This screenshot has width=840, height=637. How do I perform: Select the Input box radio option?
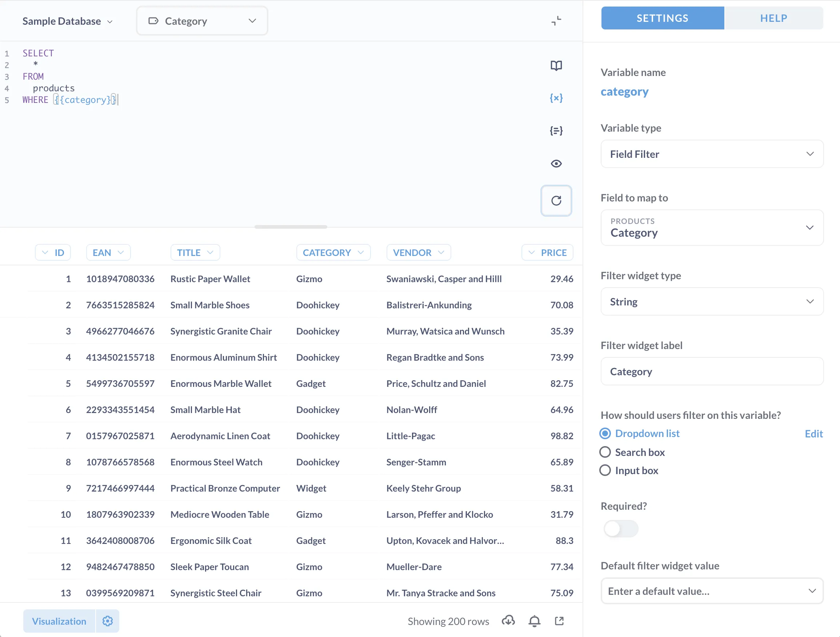click(605, 470)
